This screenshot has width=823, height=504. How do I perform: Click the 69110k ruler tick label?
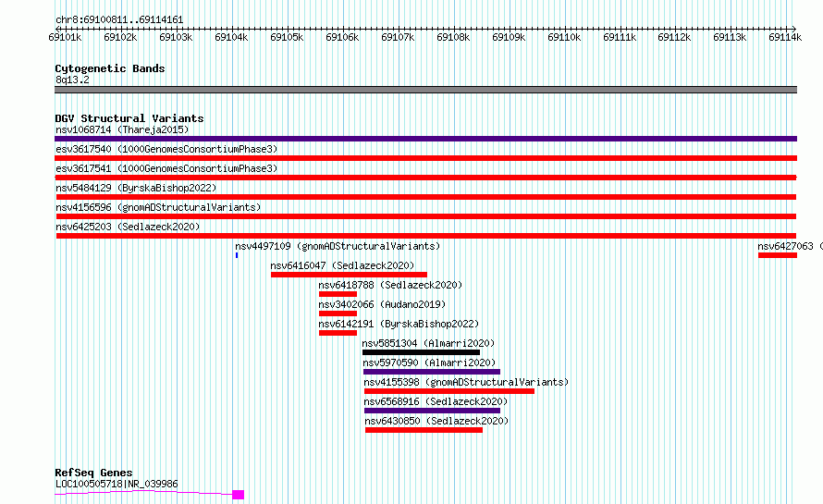click(x=564, y=37)
